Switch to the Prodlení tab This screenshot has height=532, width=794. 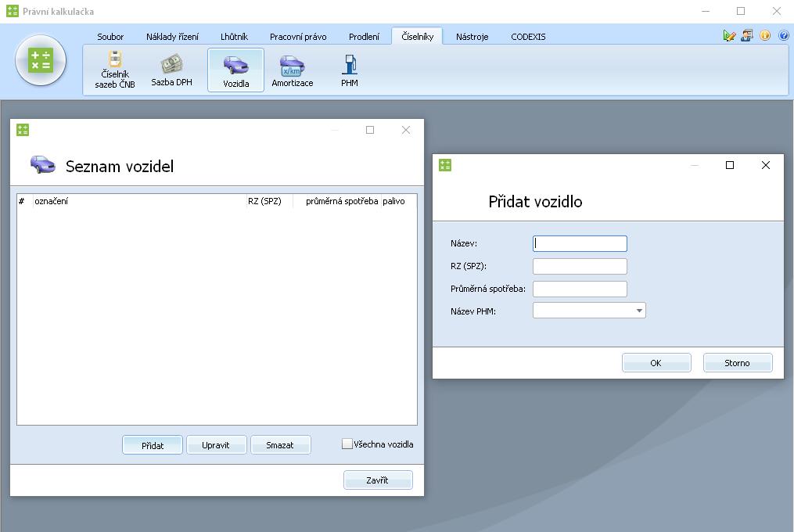[x=364, y=37]
